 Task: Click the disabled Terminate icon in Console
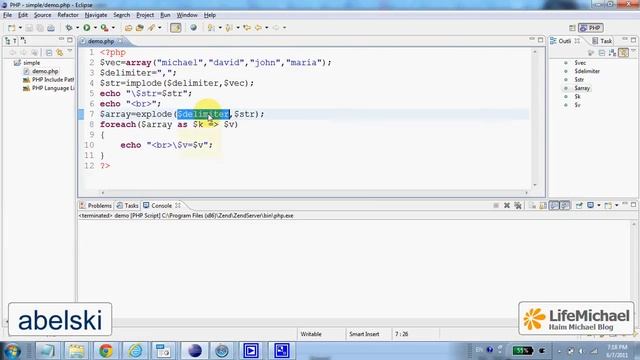[496, 205]
